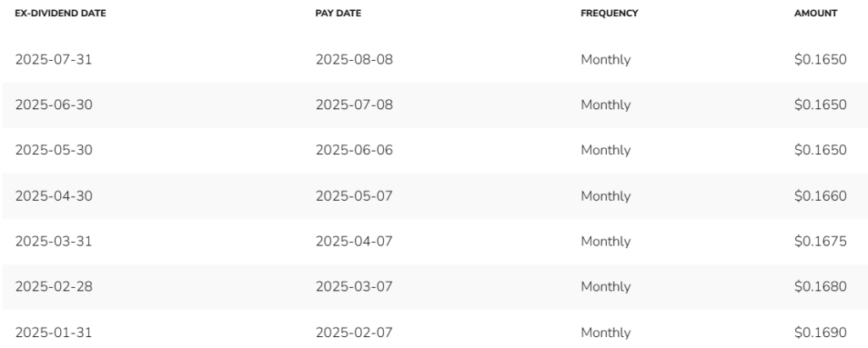Click the $0.1675 dividend amount

(821, 242)
